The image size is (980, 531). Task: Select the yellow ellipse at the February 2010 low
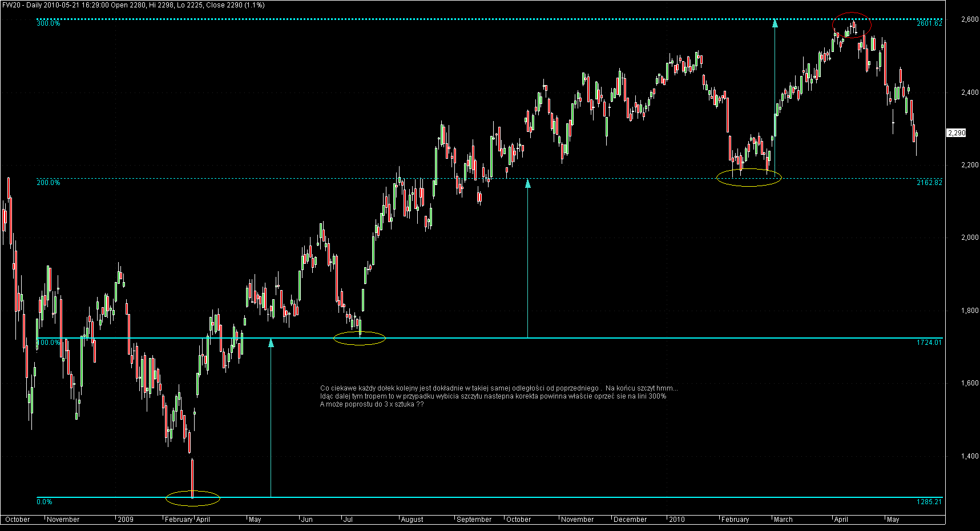749,178
